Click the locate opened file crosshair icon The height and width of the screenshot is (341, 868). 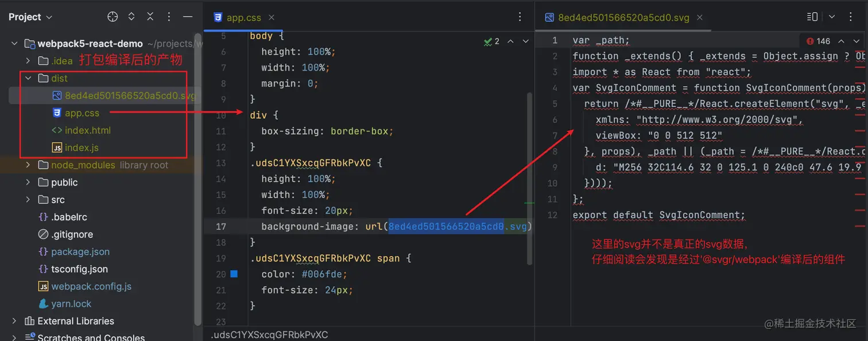click(x=113, y=17)
